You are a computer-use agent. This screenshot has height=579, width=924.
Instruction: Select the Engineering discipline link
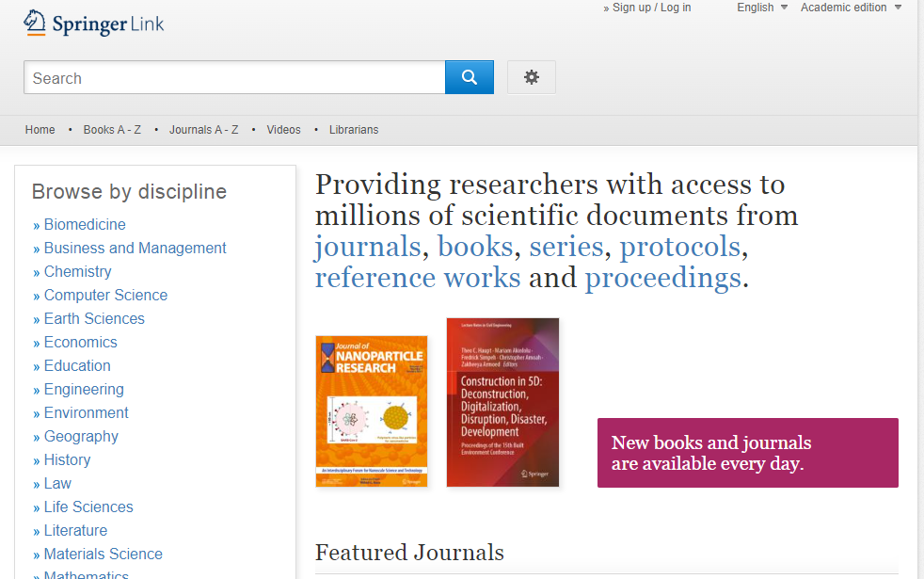(x=84, y=390)
